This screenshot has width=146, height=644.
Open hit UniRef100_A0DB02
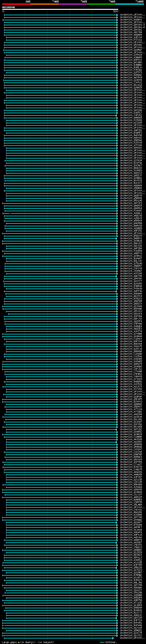131,20
